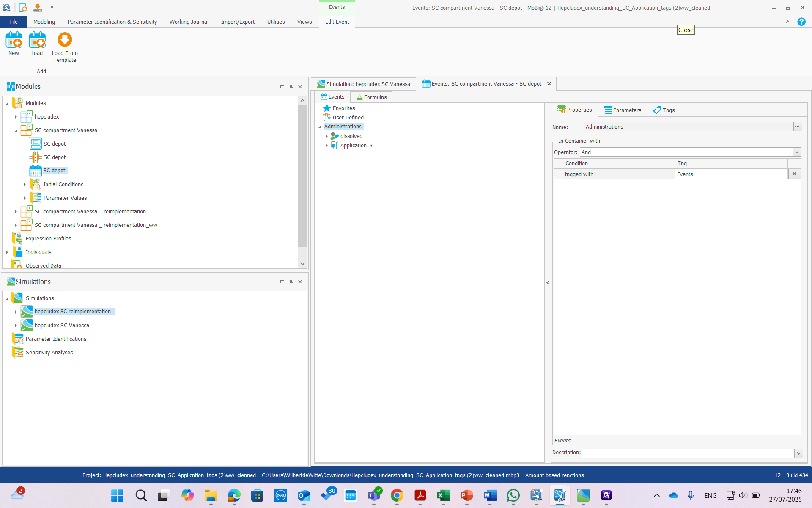Click Load From Template icon
The image size is (812, 508).
click(x=65, y=41)
